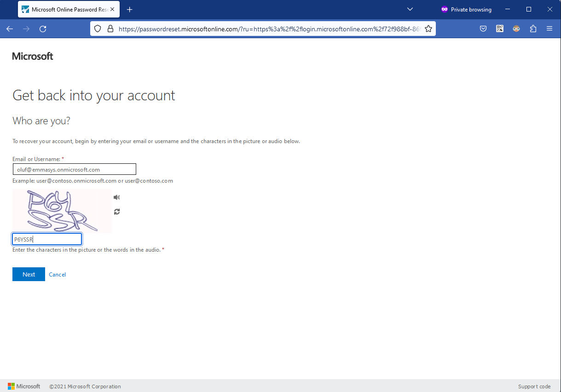Reload the current page
Screen dimensions: 561x392
pyautogui.click(x=43, y=29)
